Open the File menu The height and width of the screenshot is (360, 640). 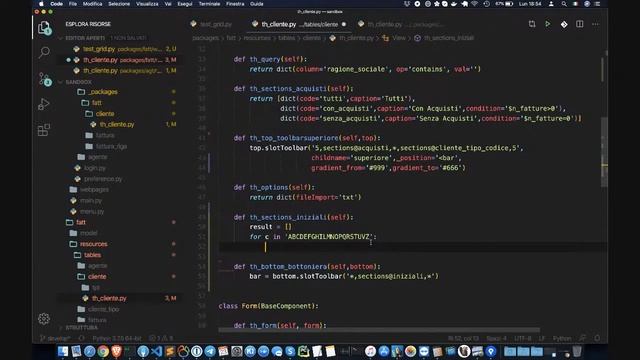(73, 4)
